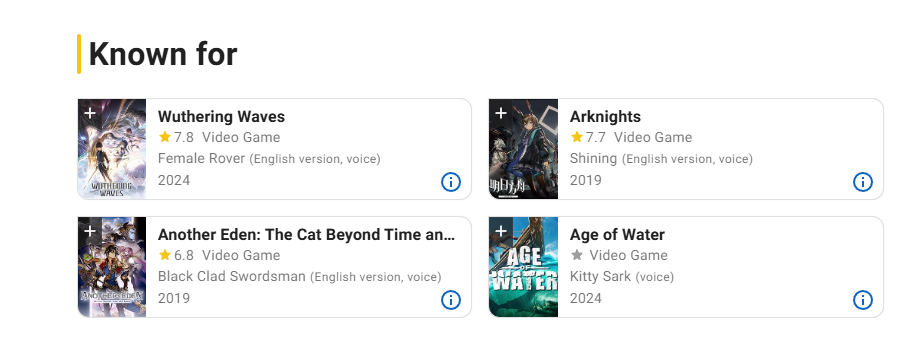
Task: Add Arknights to watchlist via plus ribbon
Action: pyautogui.click(x=501, y=112)
